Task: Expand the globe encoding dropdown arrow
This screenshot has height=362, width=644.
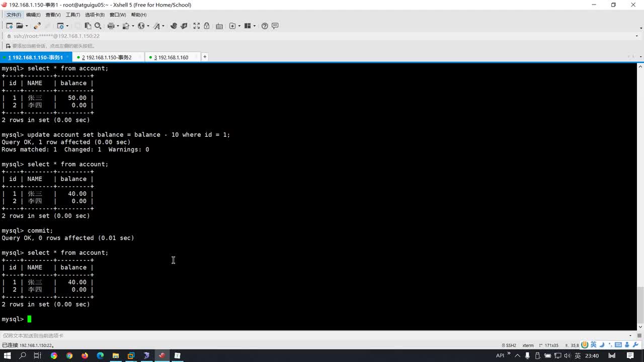Action: tap(148, 26)
